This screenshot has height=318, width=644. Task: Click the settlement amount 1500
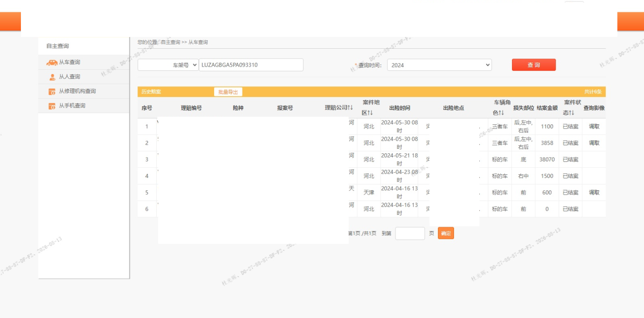547,176
